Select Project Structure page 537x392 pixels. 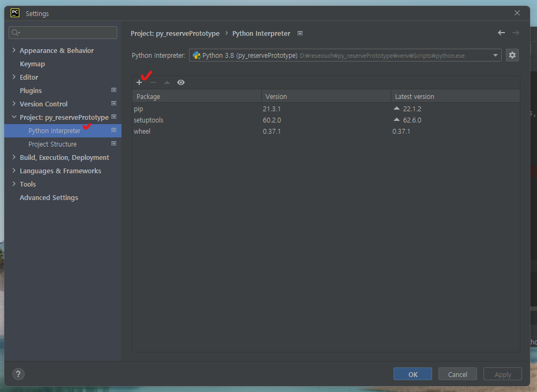[x=52, y=144]
